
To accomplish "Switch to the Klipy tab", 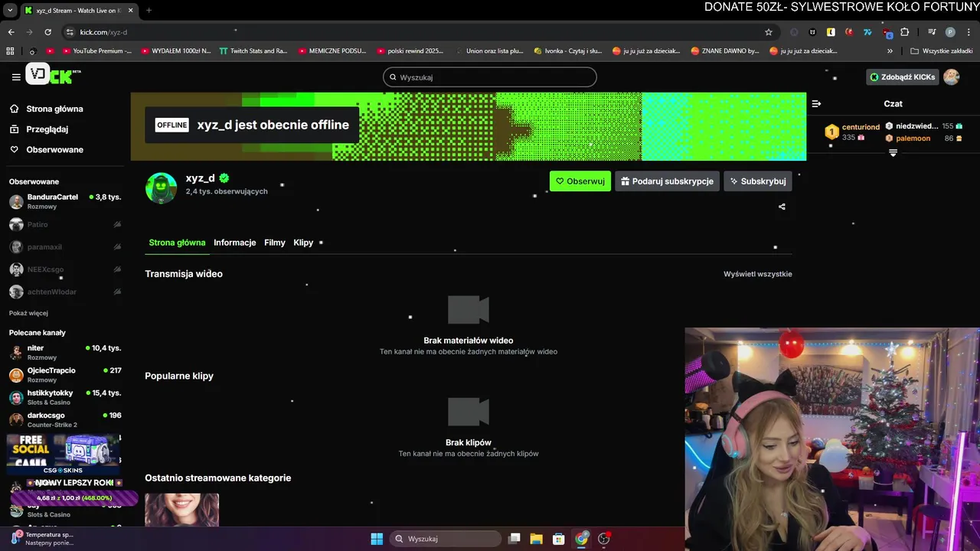I will [x=303, y=243].
